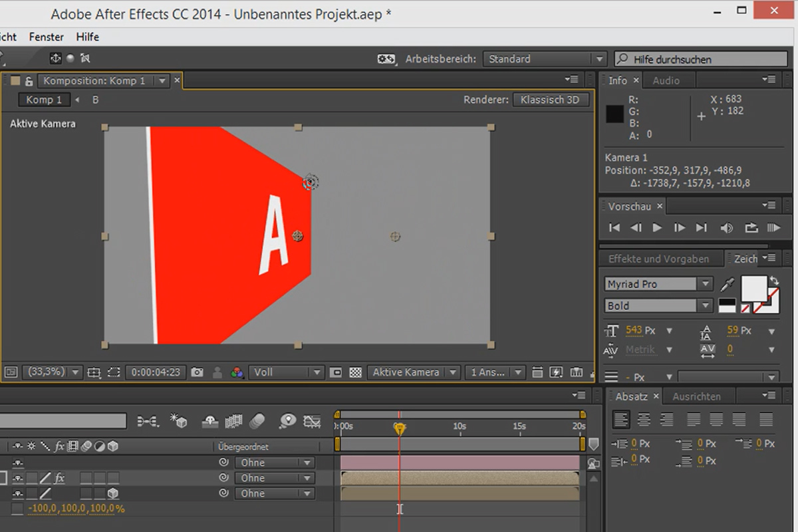Open the composition flowchart icon in viewer footer
The height and width of the screenshot is (532, 798).
[x=577, y=372]
